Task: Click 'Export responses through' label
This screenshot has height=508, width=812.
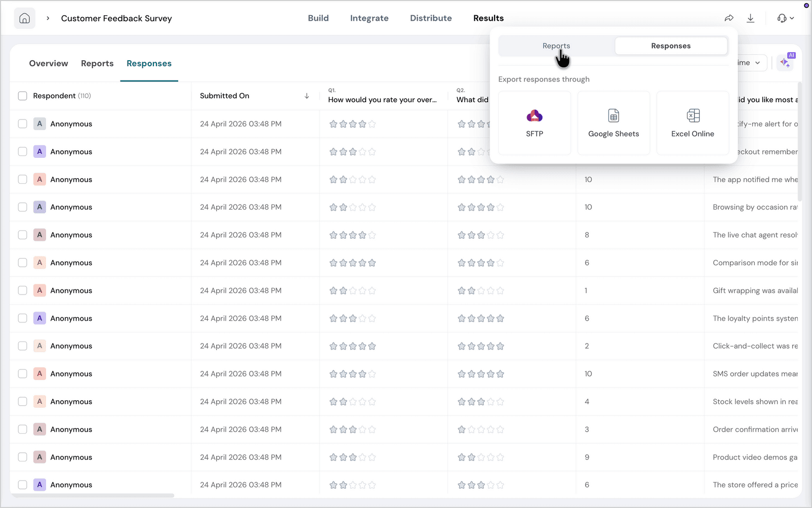Action: [544, 79]
